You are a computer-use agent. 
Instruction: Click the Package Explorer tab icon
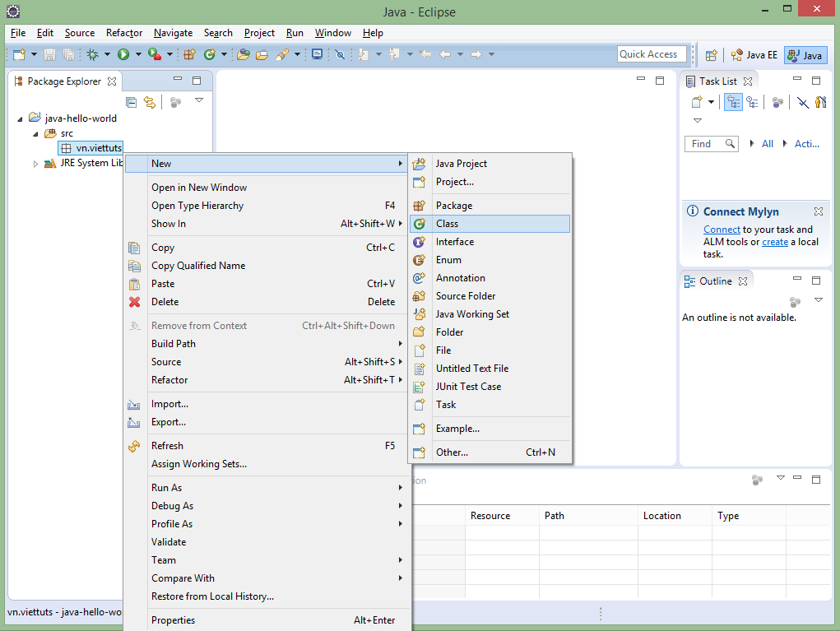(x=19, y=81)
